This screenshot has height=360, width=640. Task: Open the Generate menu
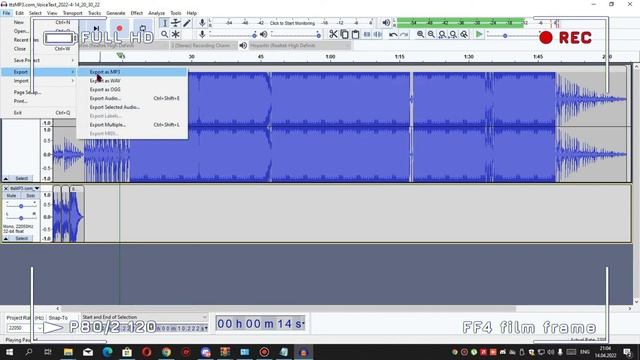[116, 13]
